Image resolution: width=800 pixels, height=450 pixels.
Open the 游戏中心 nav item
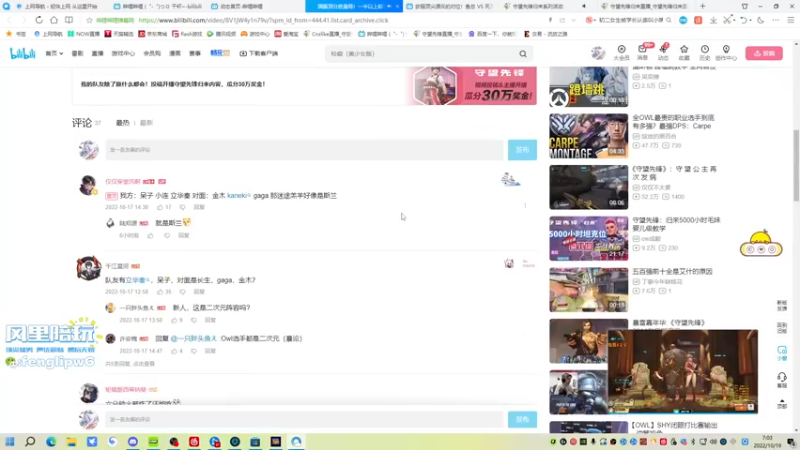[123, 53]
